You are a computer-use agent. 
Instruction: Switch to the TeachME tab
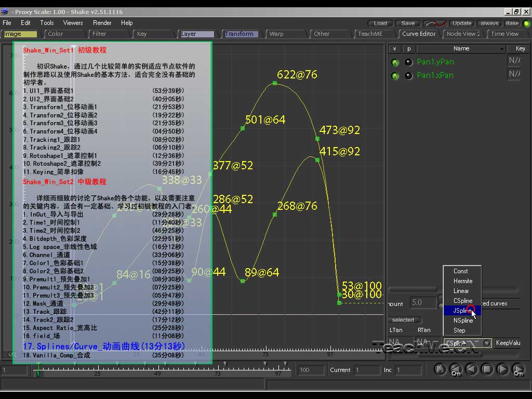click(x=375, y=34)
